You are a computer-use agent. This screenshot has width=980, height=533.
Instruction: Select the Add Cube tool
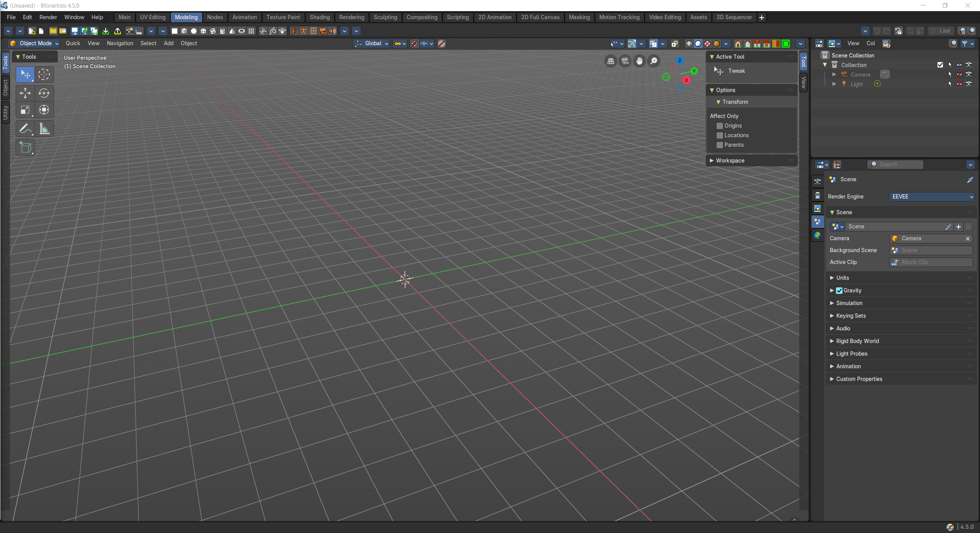[x=25, y=147]
